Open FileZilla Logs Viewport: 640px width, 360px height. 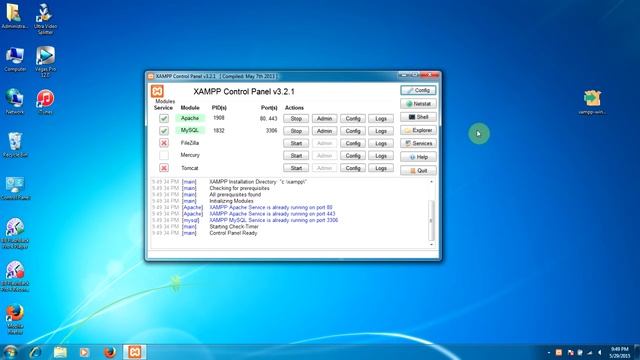point(381,143)
